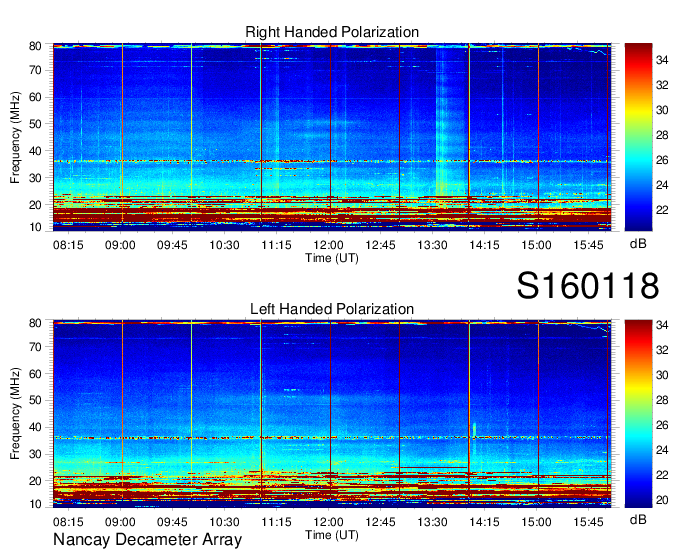Screen dimensions: 680x552
Task: Click the 12:45 time tick under right-handed plot
Action: click(380, 245)
